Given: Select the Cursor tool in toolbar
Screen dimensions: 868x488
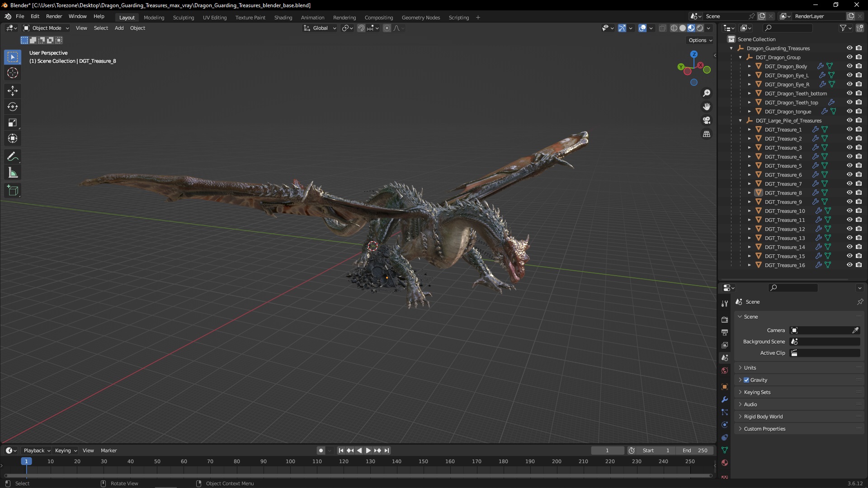Looking at the screenshot, I should click(13, 73).
